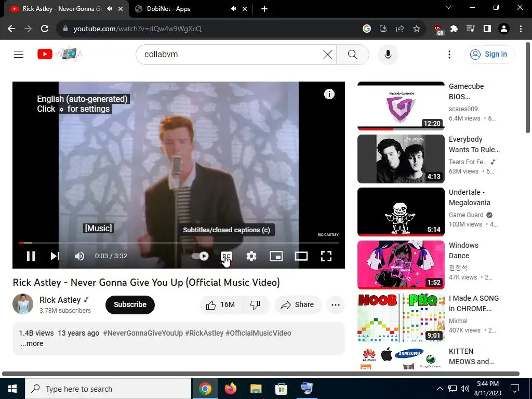Launch Firefox from taskbar
The image size is (532, 399).
(x=231, y=389)
